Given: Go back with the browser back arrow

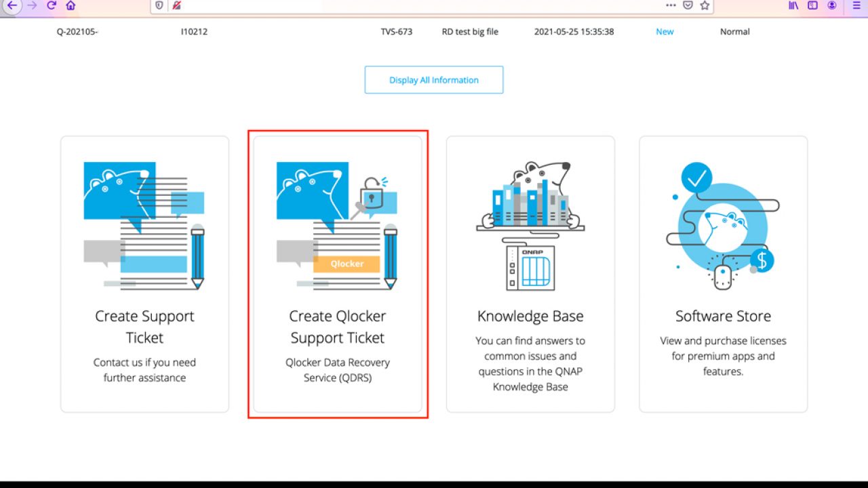Looking at the screenshot, I should coord(12,5).
